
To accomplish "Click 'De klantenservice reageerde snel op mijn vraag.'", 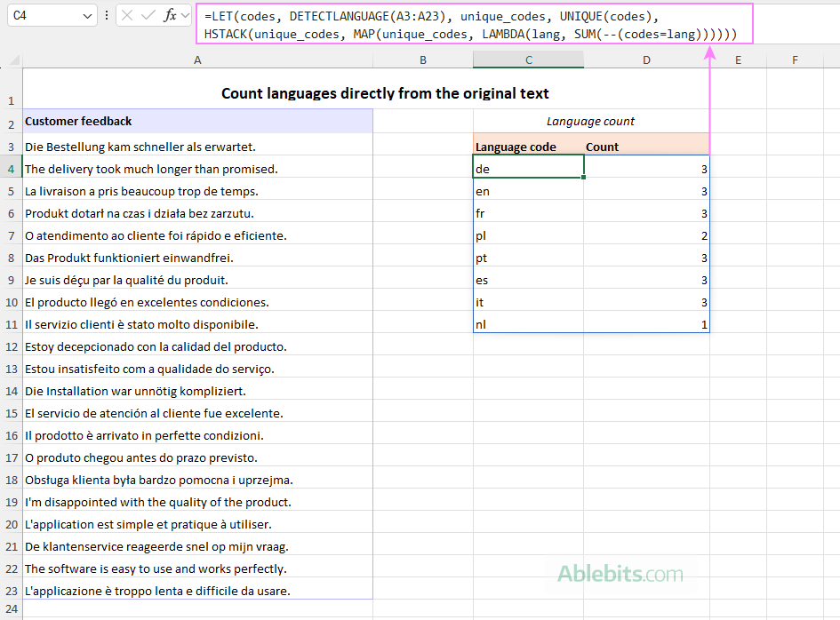I will click(x=157, y=546).
